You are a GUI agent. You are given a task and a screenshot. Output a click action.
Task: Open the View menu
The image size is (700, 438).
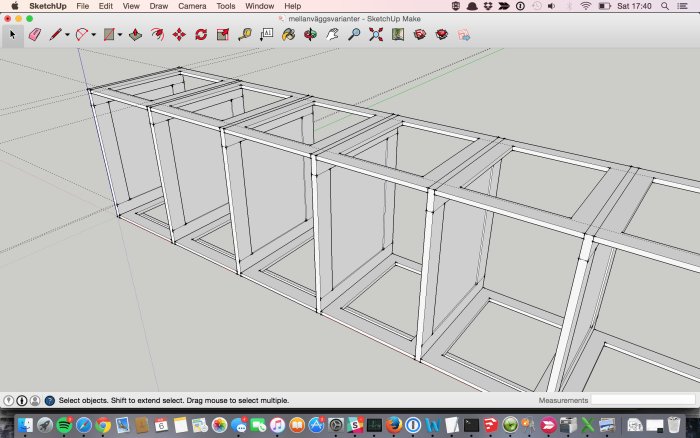pos(131,6)
